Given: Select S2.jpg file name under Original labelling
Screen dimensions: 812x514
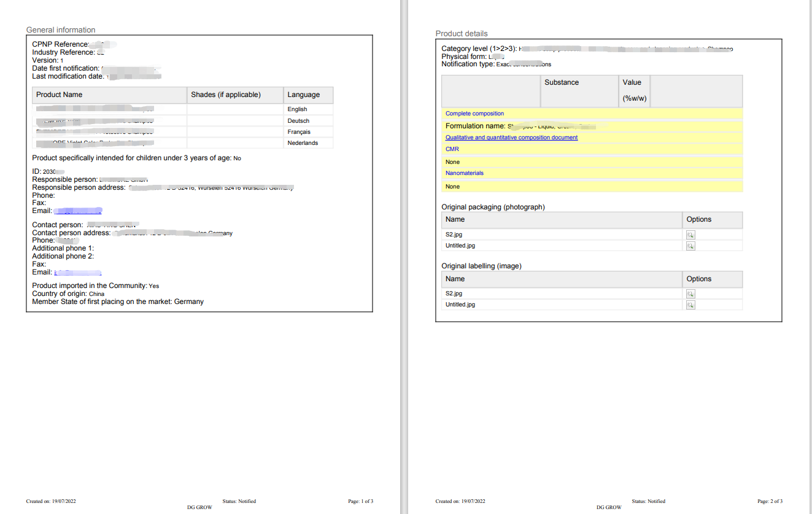Looking at the screenshot, I should 454,294.
